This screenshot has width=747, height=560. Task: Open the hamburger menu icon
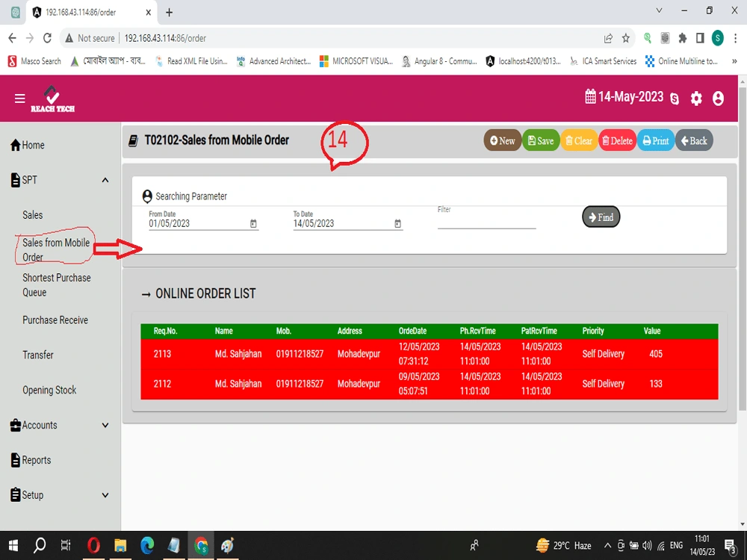[19, 99]
